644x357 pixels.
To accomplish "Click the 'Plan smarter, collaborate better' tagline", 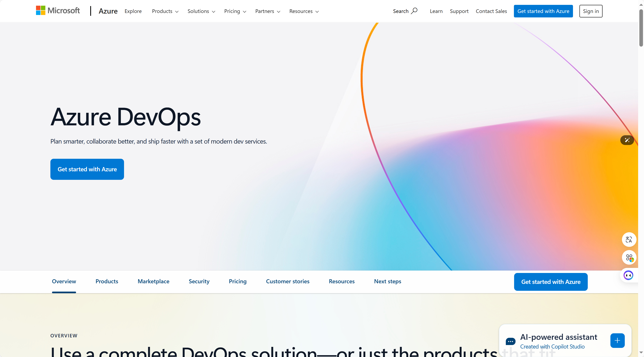I will 158,141.
